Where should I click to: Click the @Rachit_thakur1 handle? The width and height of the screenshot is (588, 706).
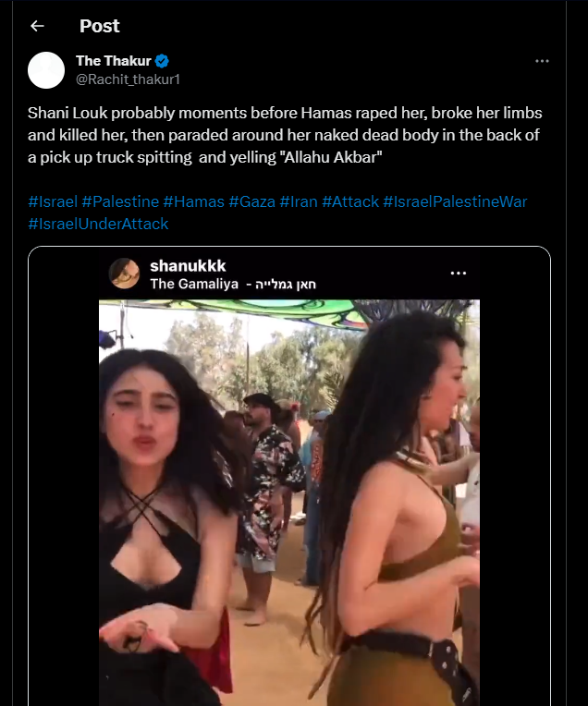click(128, 79)
